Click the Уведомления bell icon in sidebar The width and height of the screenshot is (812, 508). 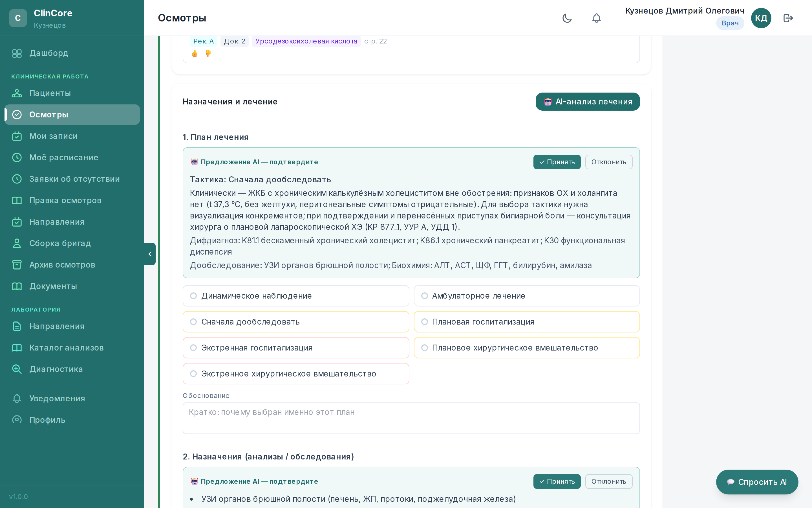17,399
